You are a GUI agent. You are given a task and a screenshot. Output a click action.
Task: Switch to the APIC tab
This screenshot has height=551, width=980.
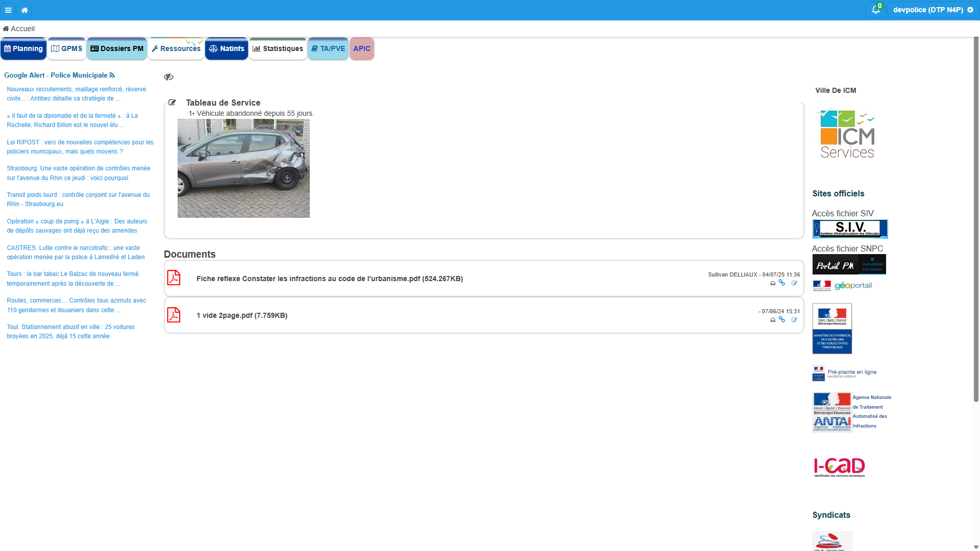[x=362, y=48]
